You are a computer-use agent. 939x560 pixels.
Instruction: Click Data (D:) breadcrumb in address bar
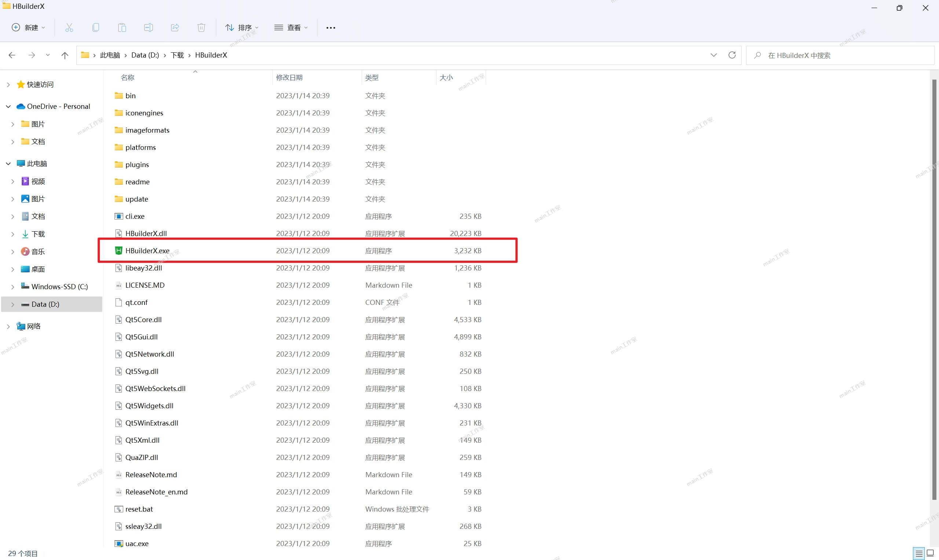145,55
